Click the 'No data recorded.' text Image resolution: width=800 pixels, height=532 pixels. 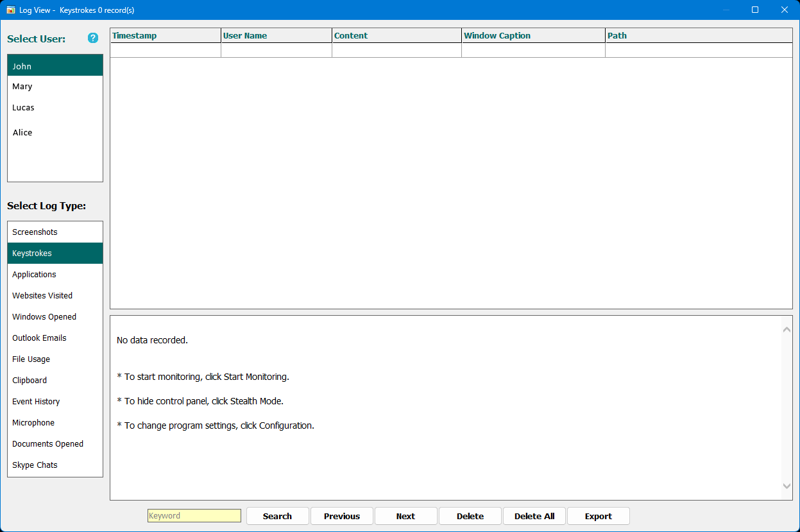click(152, 340)
